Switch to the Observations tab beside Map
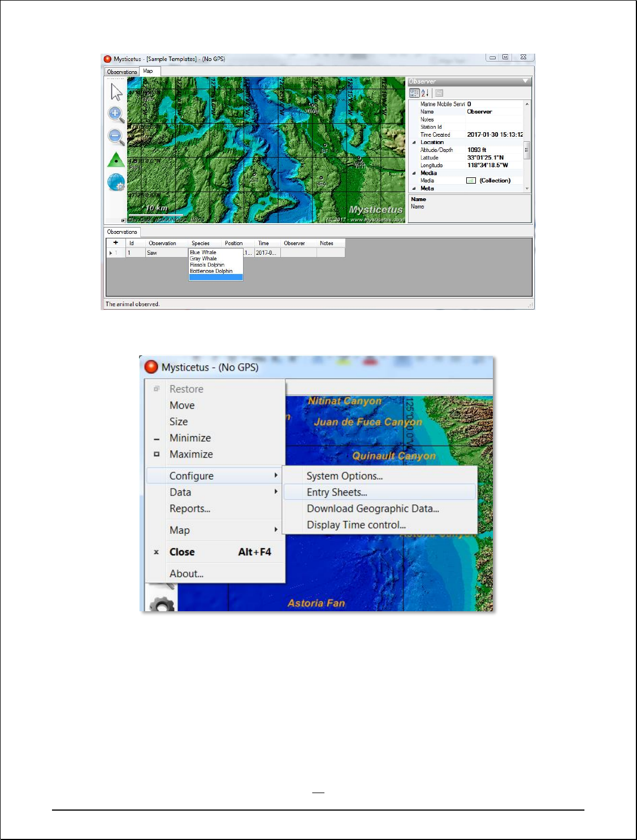The width and height of the screenshot is (637, 840). point(122,72)
